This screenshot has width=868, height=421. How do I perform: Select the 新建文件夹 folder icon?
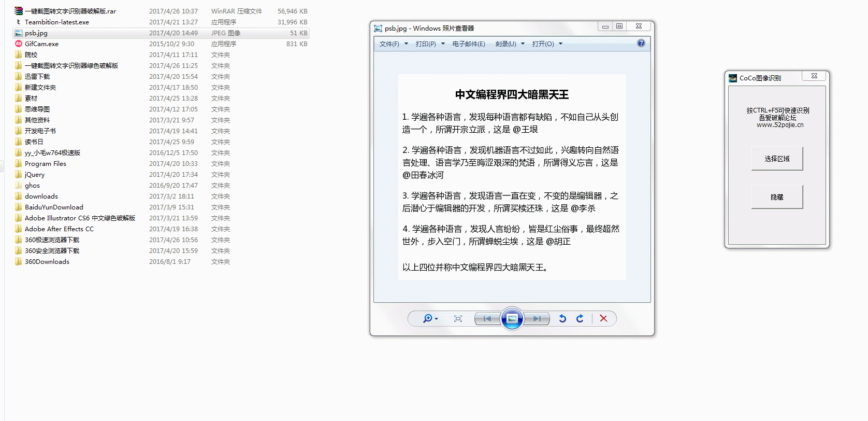click(19, 87)
